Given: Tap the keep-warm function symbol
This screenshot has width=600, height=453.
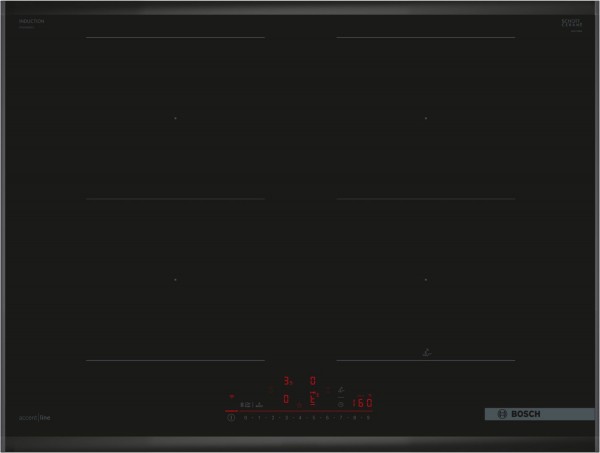Looking at the screenshot, I should point(259,404).
